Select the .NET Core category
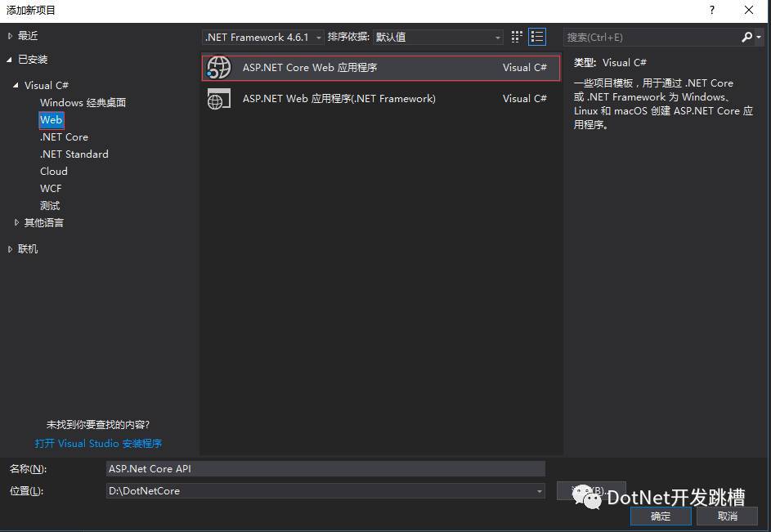 pyautogui.click(x=64, y=137)
